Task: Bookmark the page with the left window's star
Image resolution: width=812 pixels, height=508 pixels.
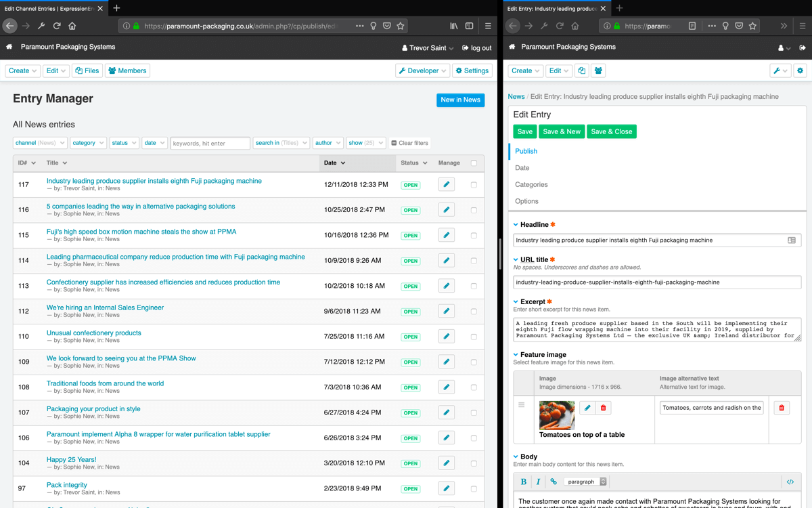Action: point(401,26)
